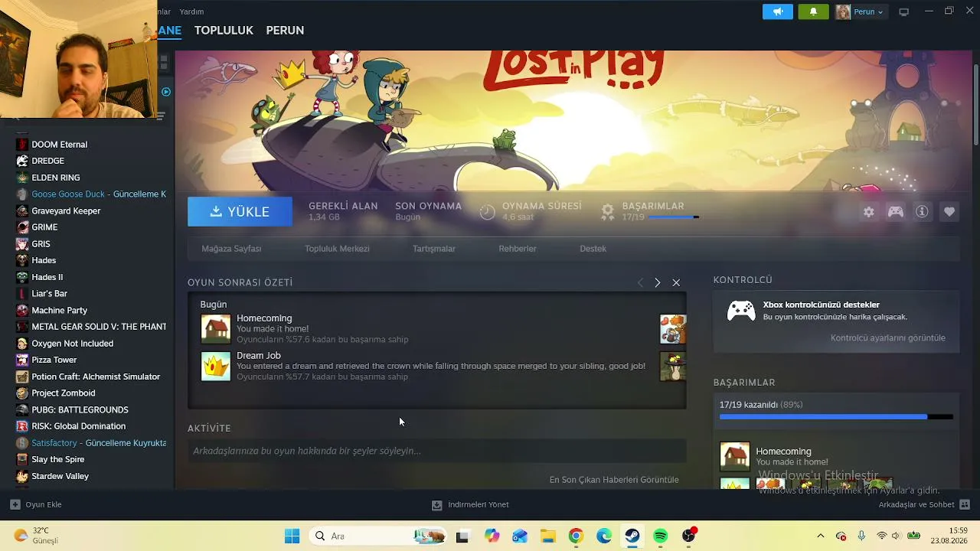Screen dimensions: 980x551
Task: Click the Windows taskbar search box
Action: (x=378, y=536)
